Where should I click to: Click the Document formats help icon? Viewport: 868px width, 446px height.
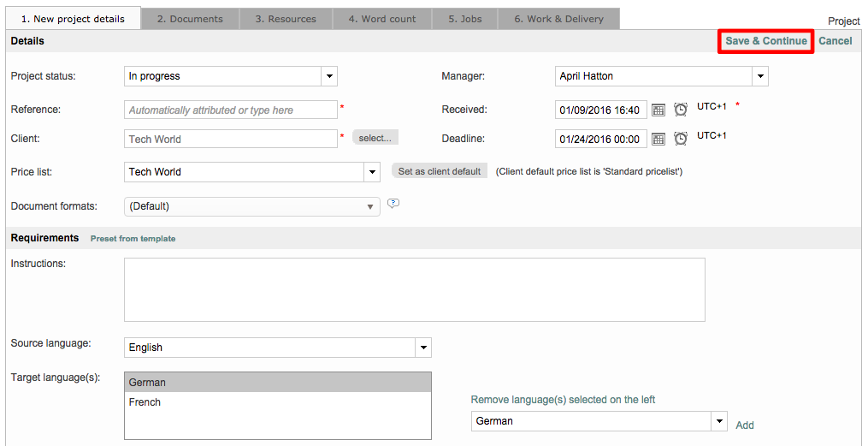pyautogui.click(x=393, y=204)
